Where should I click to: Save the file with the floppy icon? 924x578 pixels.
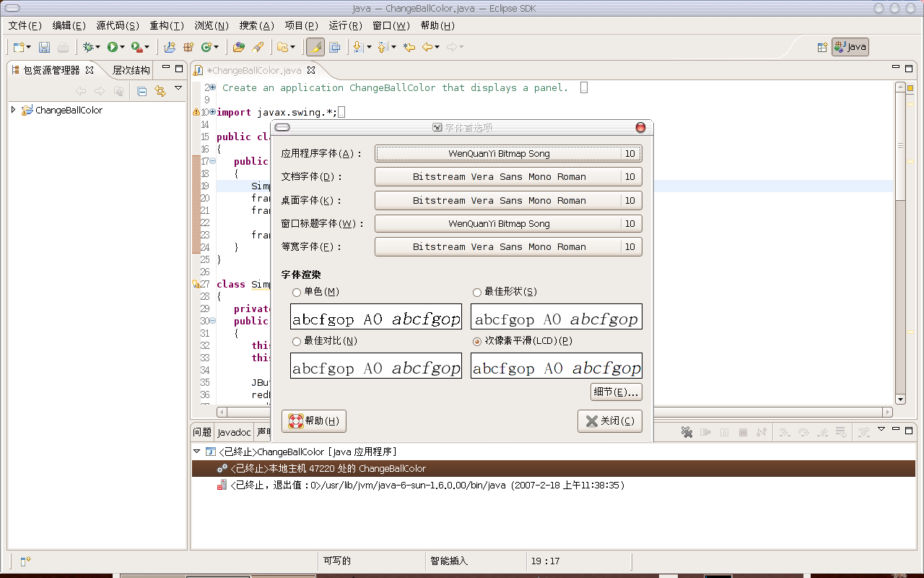pyautogui.click(x=44, y=47)
